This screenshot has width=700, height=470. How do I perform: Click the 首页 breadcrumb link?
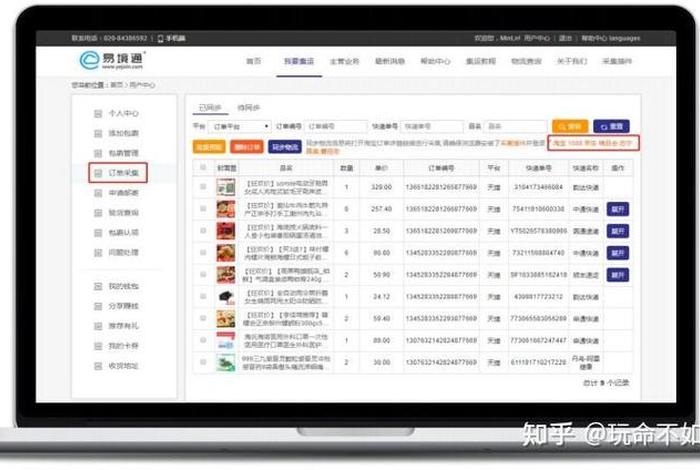tap(117, 85)
